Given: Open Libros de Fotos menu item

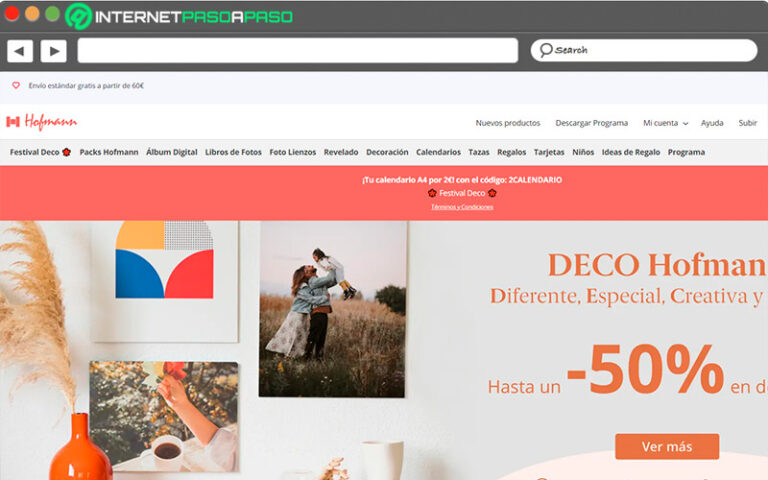Looking at the screenshot, I should tap(233, 152).
